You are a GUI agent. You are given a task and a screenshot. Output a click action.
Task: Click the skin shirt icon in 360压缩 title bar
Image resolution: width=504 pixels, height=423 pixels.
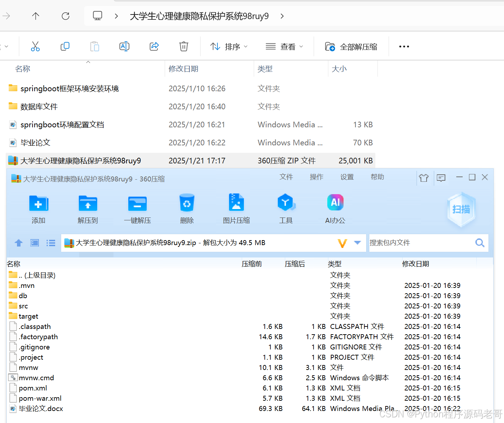point(424,178)
